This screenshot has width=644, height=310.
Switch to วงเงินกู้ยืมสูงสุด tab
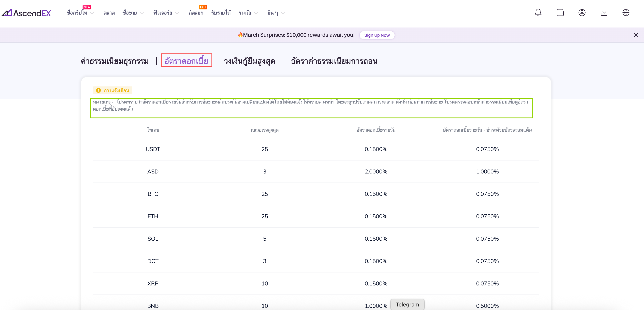point(249,61)
